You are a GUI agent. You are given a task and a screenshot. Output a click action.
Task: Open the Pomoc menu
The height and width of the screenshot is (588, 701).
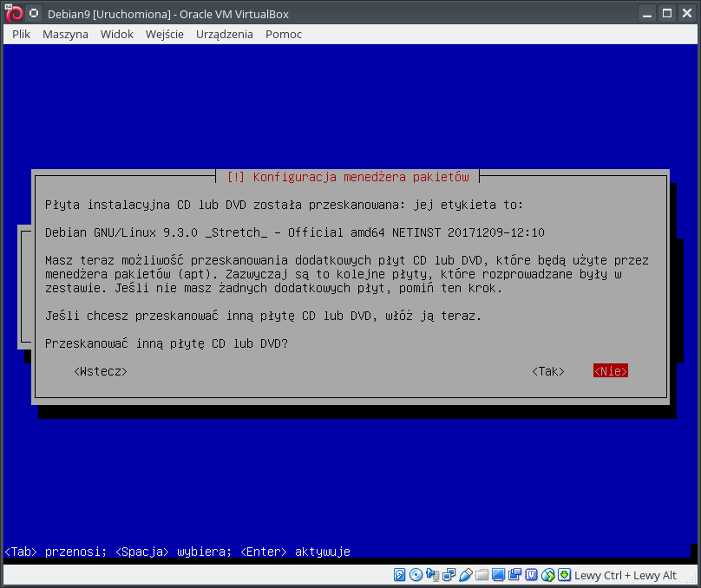(x=284, y=34)
